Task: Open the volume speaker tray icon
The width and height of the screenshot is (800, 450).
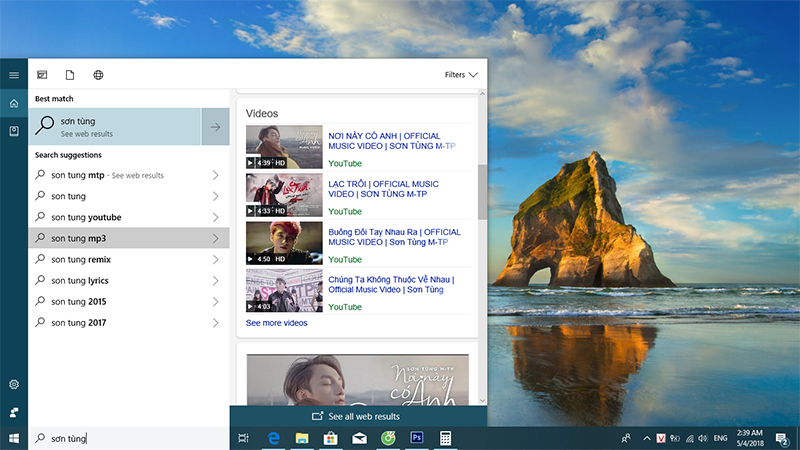Action: click(x=703, y=438)
